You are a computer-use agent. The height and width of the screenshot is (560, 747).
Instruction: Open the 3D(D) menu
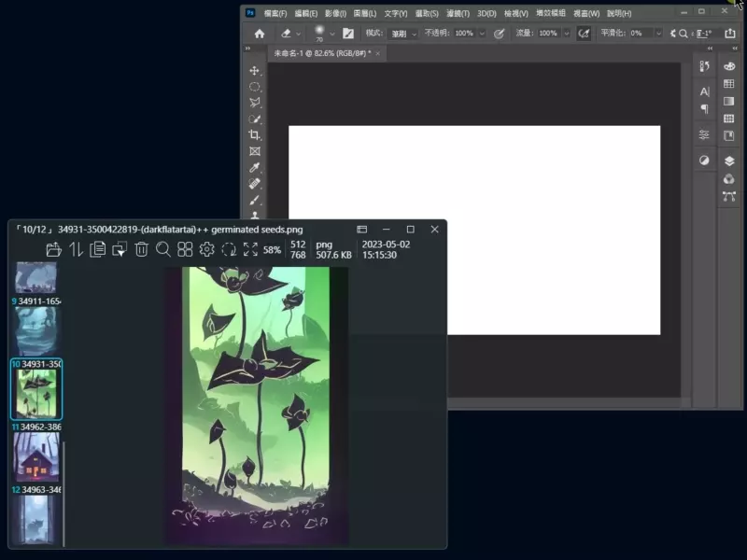tap(486, 14)
